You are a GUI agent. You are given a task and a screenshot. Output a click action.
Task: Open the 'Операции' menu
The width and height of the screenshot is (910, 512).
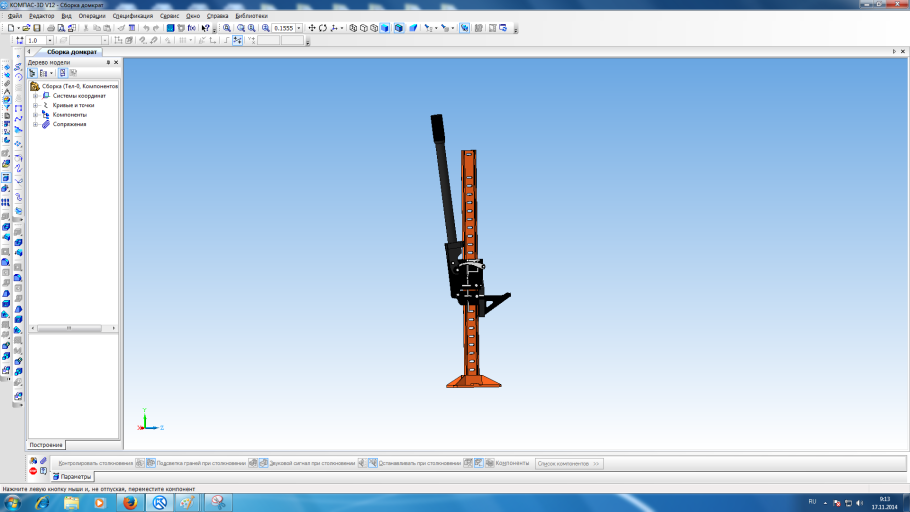coord(91,16)
